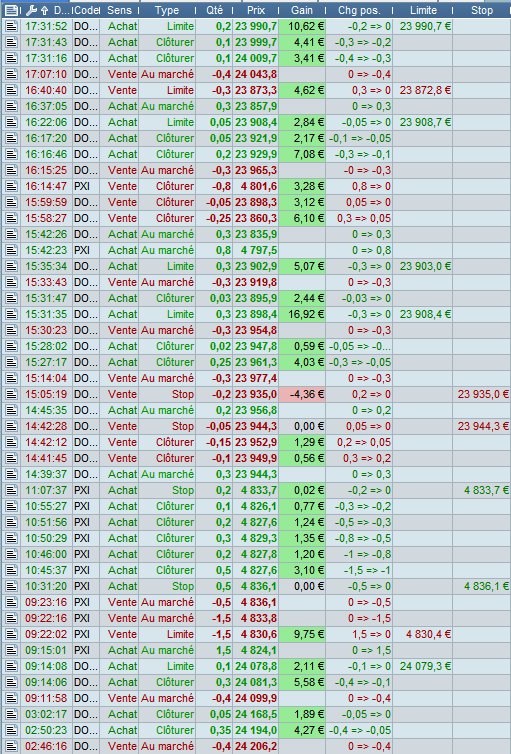
Task: Open order details icon for the 15:42:23 row
Action: (x=12, y=251)
